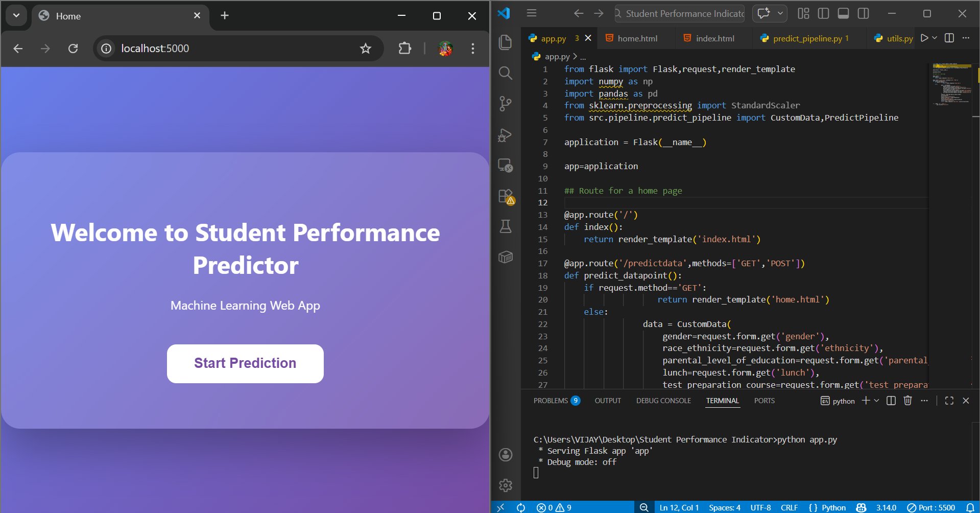Open the Source Control view
The height and width of the screenshot is (513, 980).
coord(505,104)
